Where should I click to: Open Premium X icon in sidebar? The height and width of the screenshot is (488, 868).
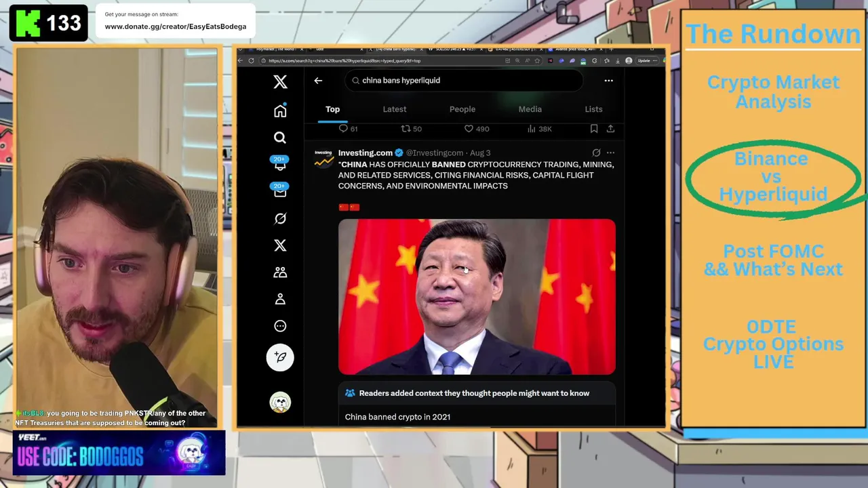(x=280, y=245)
